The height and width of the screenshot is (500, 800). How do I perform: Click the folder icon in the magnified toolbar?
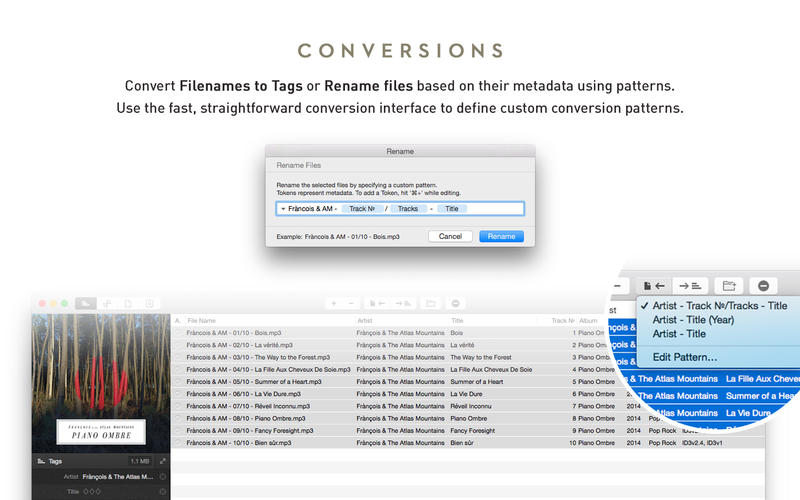pos(729,285)
